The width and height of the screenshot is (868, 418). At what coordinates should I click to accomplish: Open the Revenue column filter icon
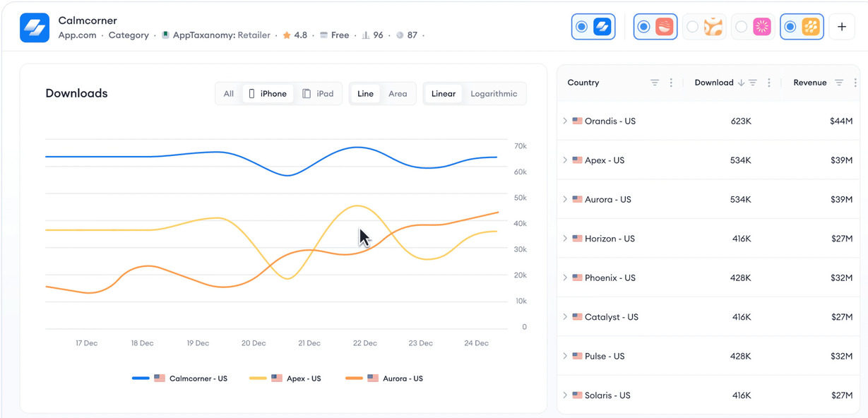839,83
